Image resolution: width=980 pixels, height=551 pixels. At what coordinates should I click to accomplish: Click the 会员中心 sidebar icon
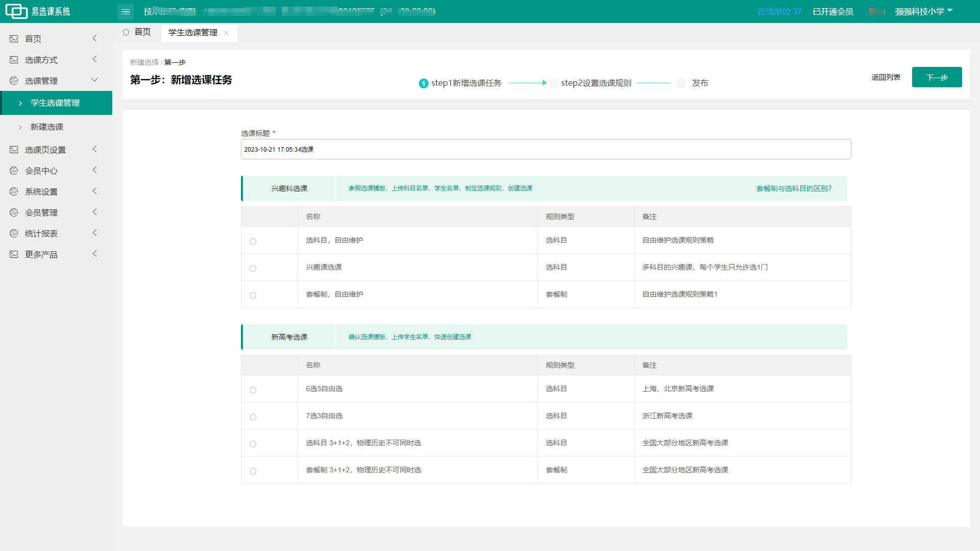(14, 171)
